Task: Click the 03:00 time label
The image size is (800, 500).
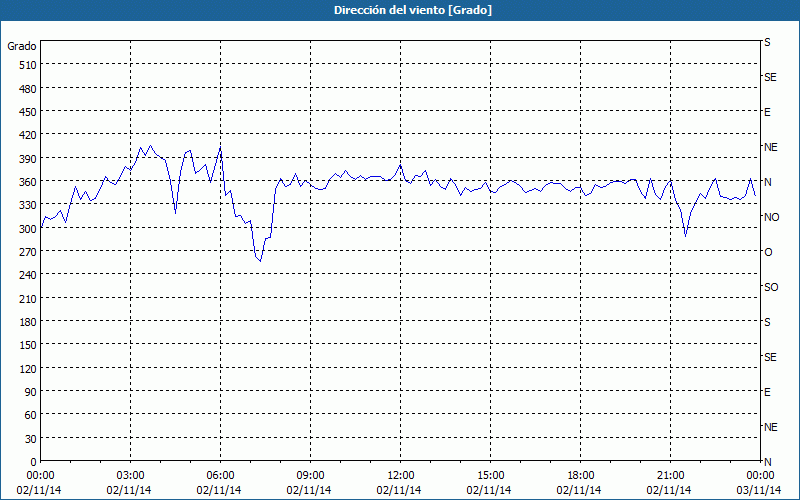Action: coord(131,476)
